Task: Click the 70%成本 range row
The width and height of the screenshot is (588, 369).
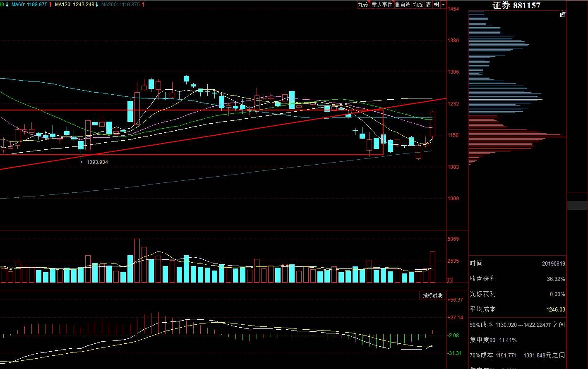Action: (x=517, y=355)
